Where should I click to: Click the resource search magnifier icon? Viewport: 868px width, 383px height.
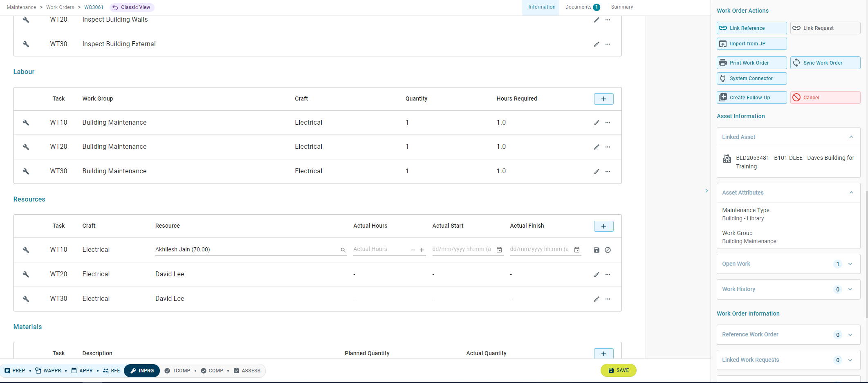tap(343, 250)
